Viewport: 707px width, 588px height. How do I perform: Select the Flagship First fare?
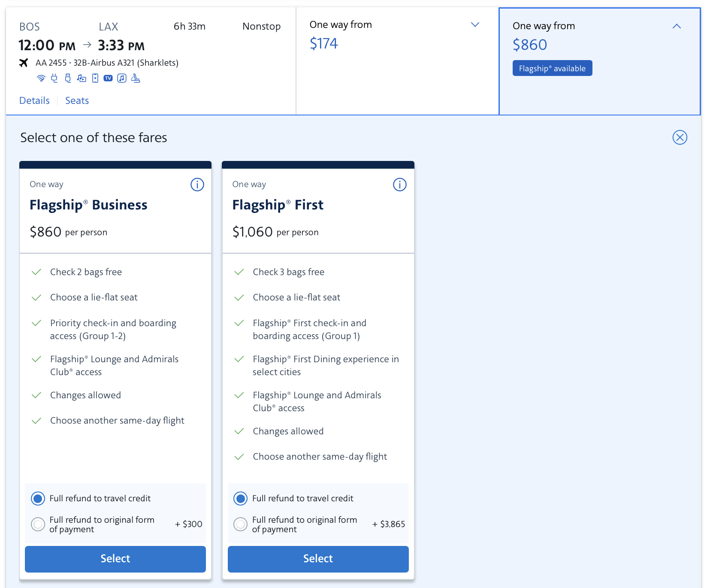pos(318,559)
